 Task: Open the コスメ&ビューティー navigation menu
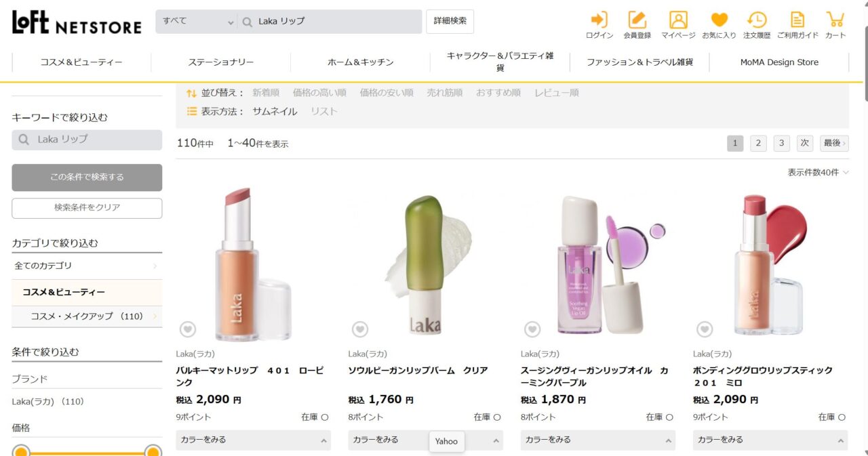[x=81, y=62]
